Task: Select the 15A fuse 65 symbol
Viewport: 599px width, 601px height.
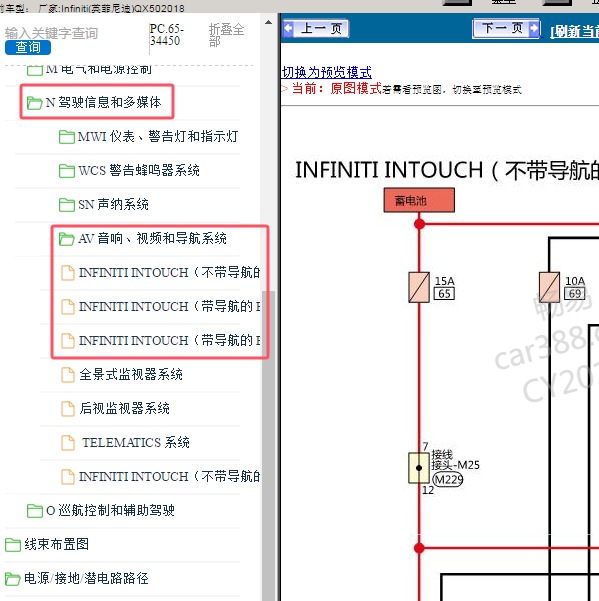Action: pyautogui.click(x=419, y=287)
